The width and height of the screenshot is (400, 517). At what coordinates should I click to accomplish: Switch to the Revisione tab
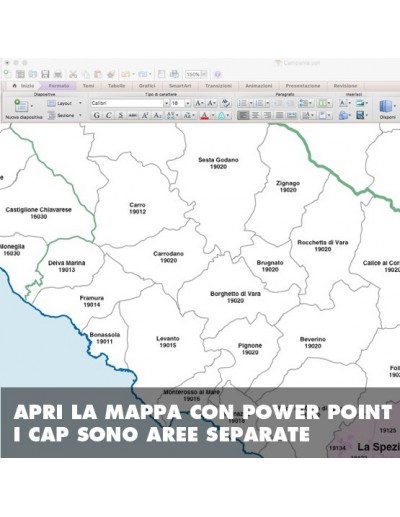click(345, 86)
